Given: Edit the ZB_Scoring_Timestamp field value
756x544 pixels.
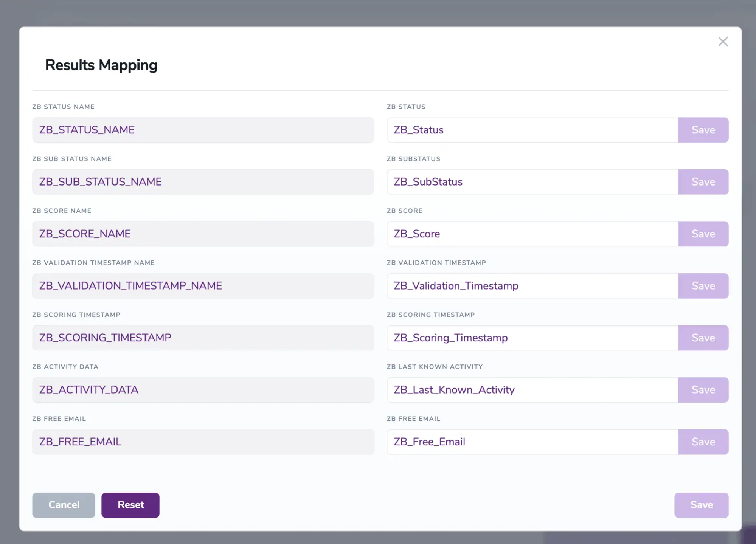Looking at the screenshot, I should [x=529, y=338].
